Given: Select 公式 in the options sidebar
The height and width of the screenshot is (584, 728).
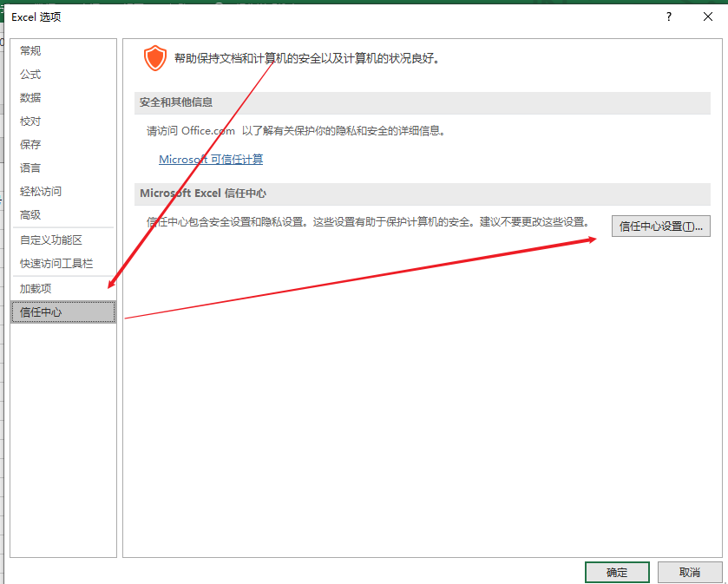Looking at the screenshot, I should pos(62,75).
